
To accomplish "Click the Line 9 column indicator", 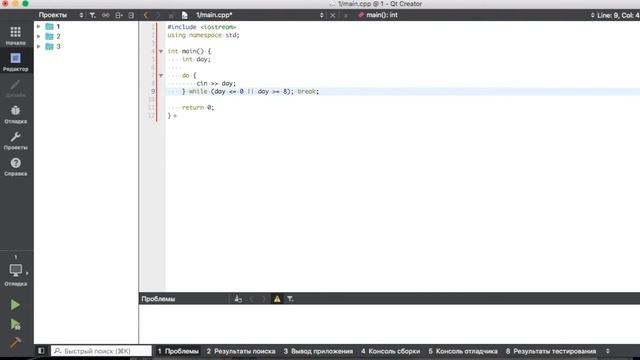I will 618,15.
